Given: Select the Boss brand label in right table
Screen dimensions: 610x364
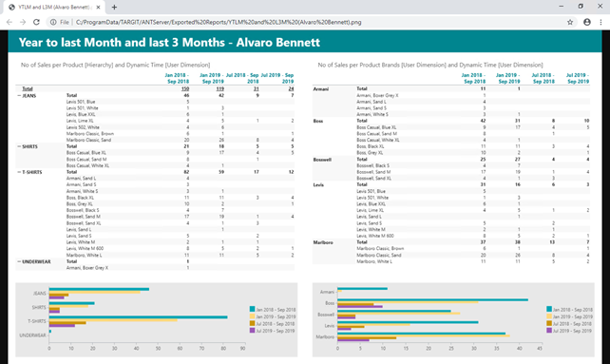Looking at the screenshot, I should (x=318, y=121).
